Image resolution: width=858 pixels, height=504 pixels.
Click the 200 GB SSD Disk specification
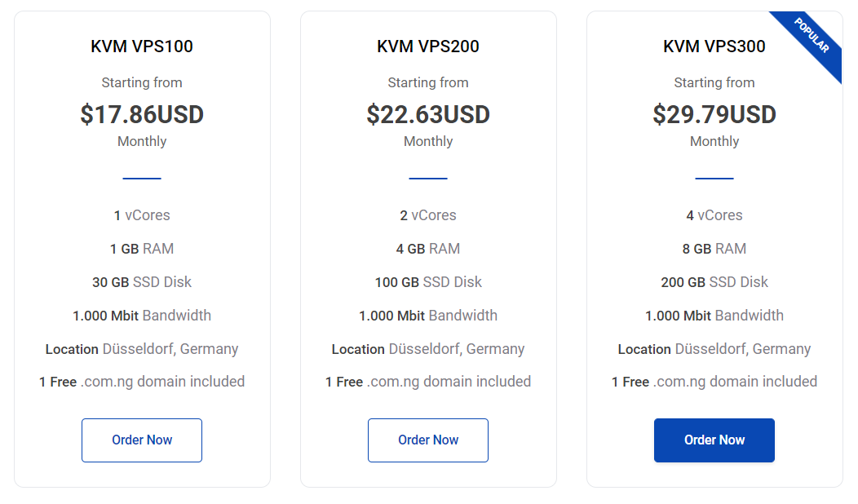click(x=714, y=282)
